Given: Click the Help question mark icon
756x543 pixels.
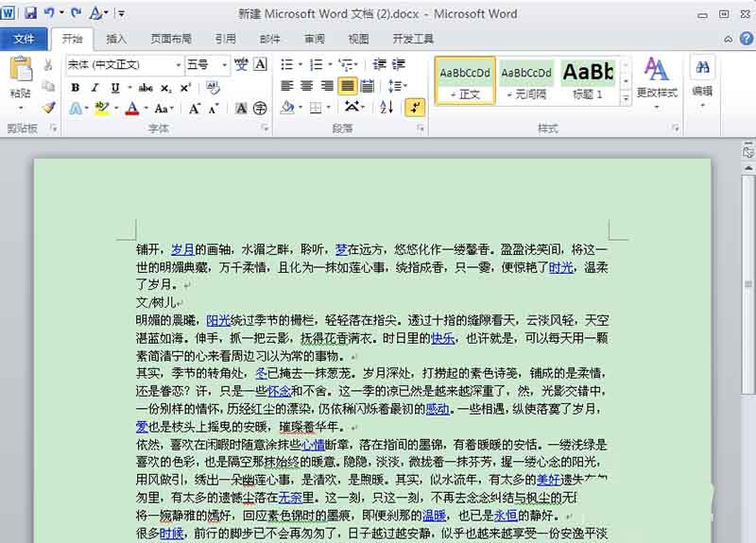Looking at the screenshot, I should coord(746,39).
